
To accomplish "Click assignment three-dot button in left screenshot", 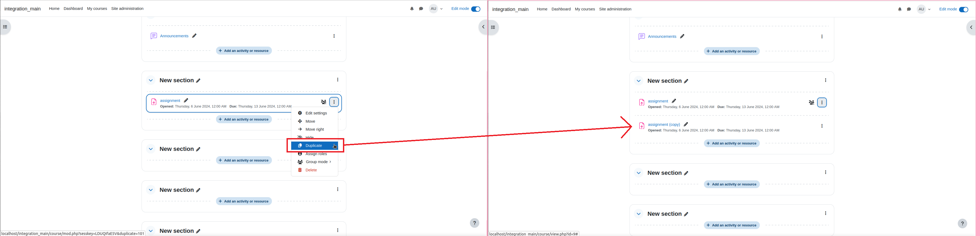I will point(334,102).
